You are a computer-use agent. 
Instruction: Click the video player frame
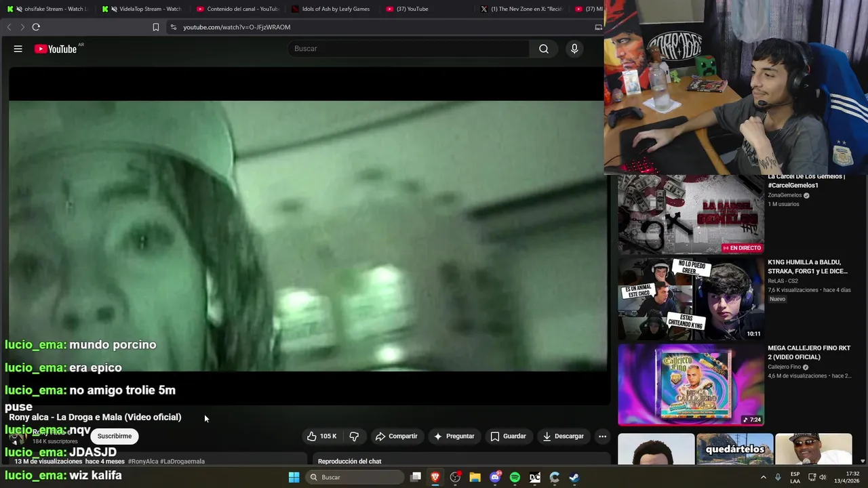(309, 235)
